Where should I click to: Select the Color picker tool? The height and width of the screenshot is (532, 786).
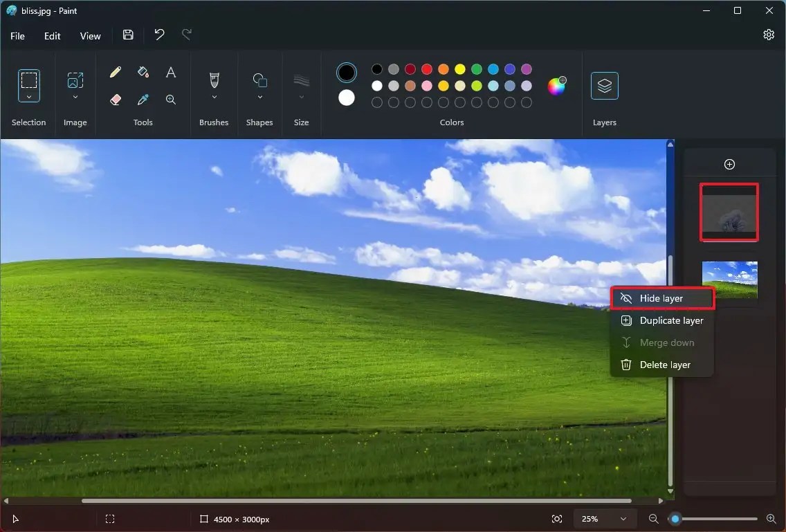[x=143, y=99]
